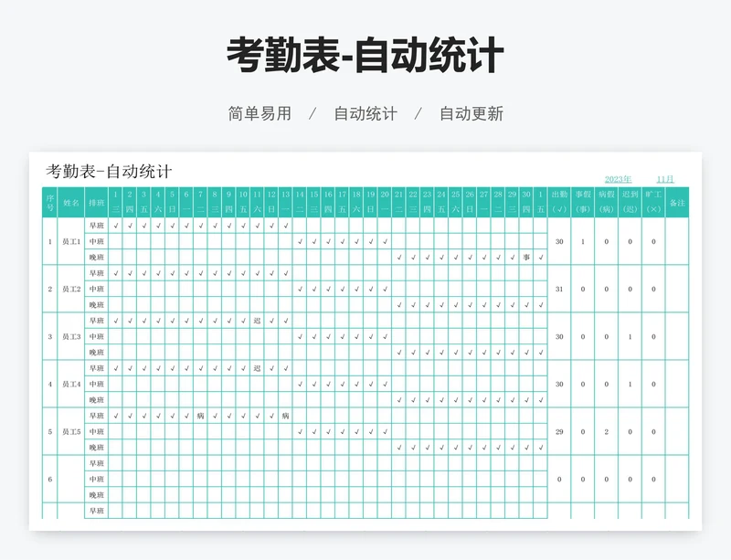Select 员工2 早班 checkmark under day 2

[130, 273]
